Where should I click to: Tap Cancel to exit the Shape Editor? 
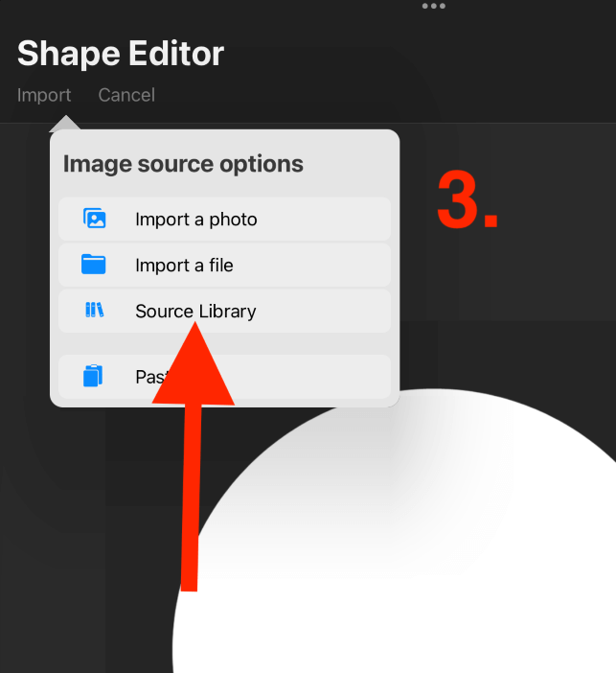click(x=126, y=95)
